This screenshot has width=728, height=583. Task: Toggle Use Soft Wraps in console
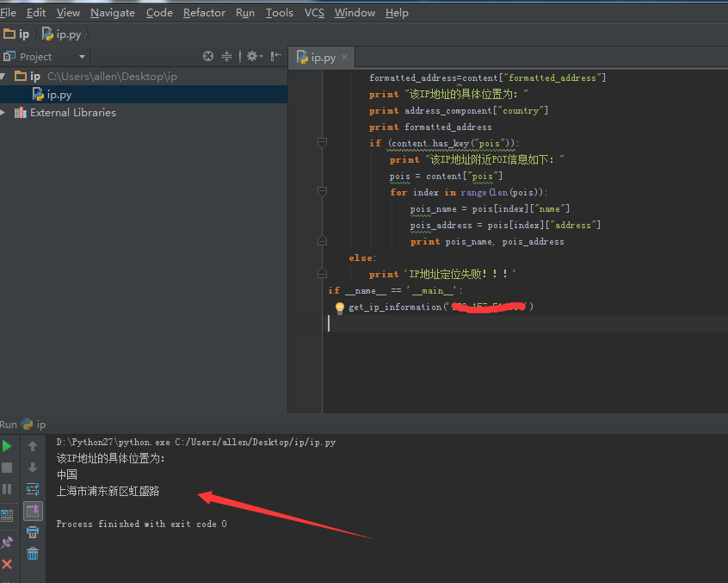33,489
